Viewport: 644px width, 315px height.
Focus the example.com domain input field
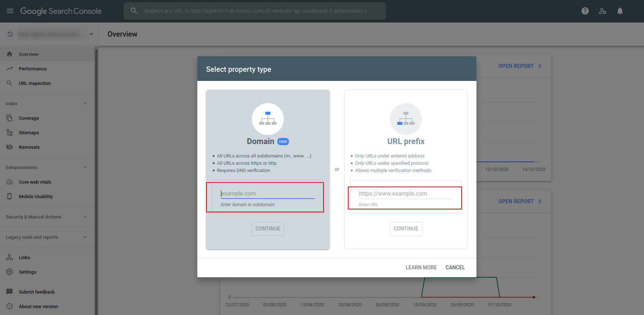pyautogui.click(x=268, y=194)
